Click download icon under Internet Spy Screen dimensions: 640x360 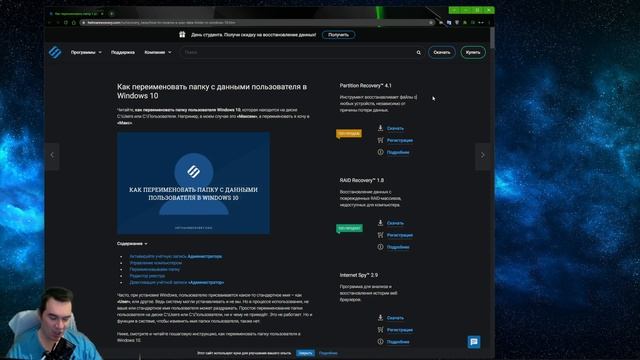pyautogui.click(x=380, y=317)
